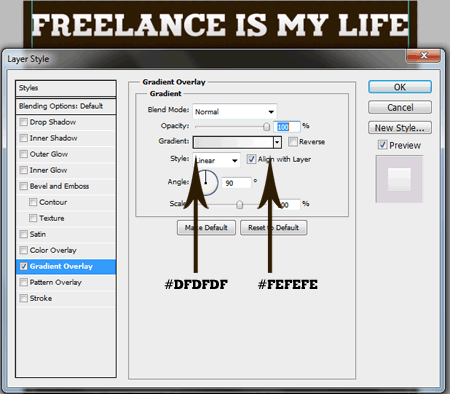The width and height of the screenshot is (450, 394).
Task: Open the Blend Mode dropdown
Action: click(x=234, y=112)
